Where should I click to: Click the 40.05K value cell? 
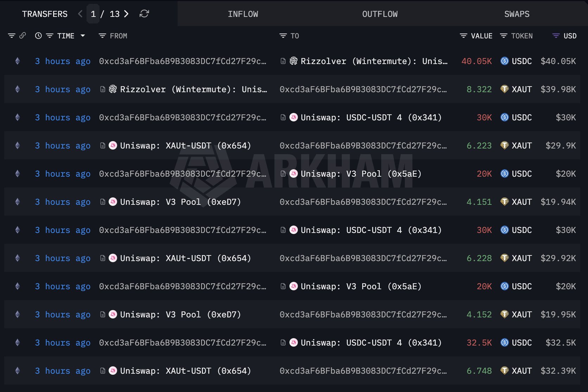[477, 61]
